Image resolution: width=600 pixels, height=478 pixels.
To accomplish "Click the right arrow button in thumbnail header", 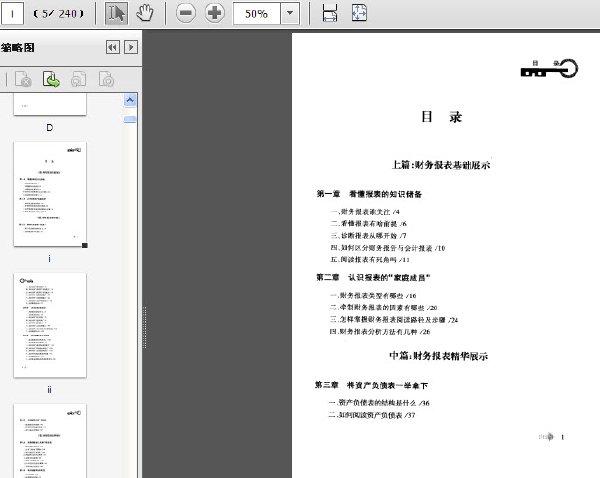I will [131, 47].
